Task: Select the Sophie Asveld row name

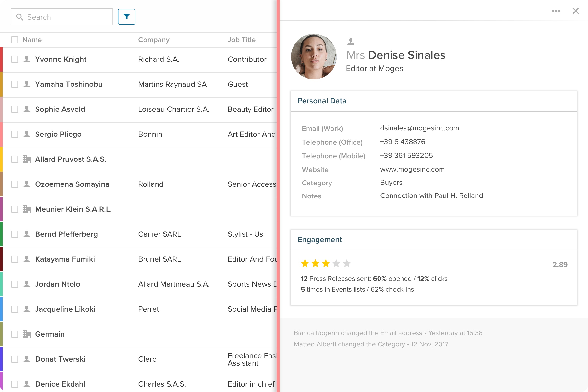Action: [60, 109]
